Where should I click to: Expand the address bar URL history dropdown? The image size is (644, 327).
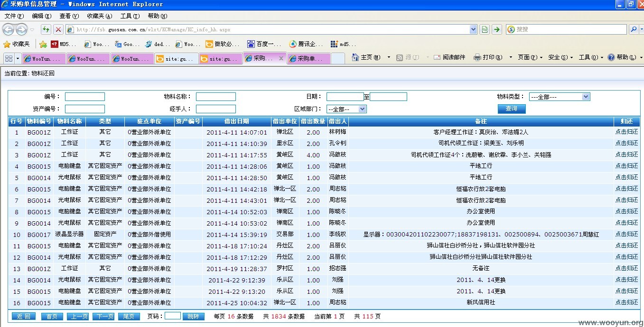point(473,29)
